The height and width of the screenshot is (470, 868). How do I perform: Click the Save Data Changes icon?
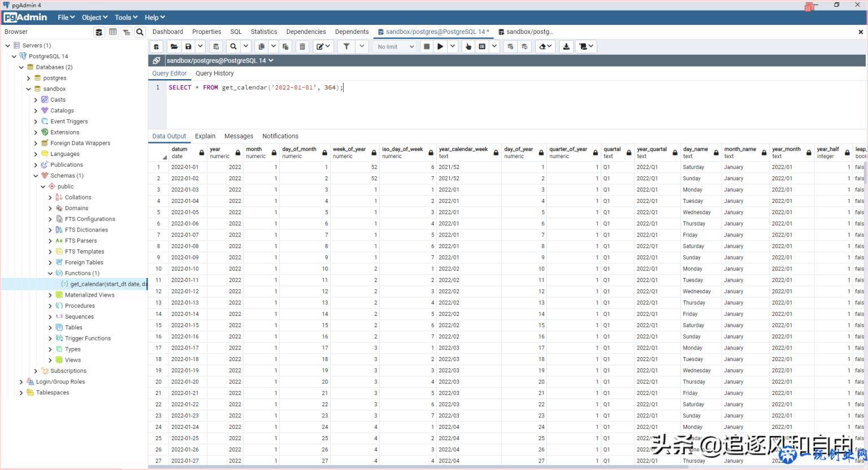(215, 46)
